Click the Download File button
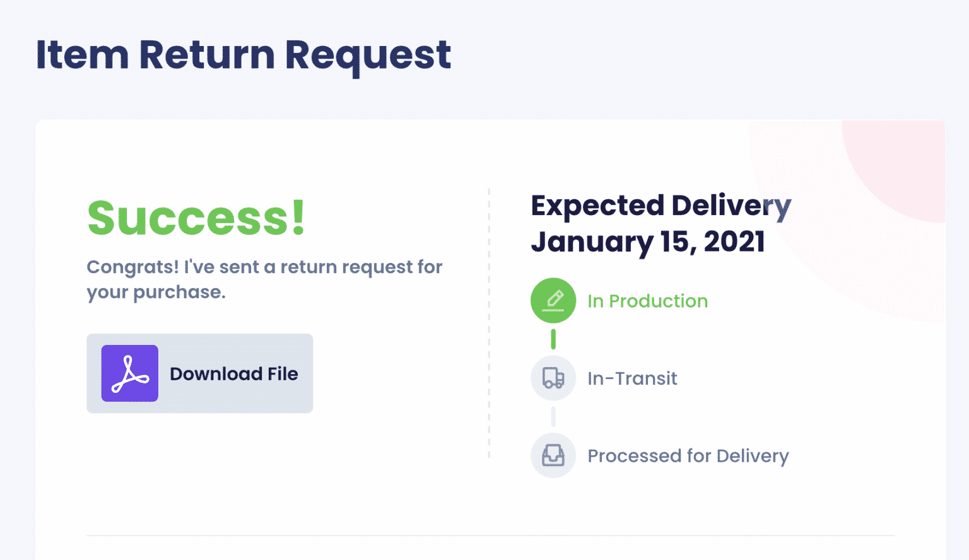The height and width of the screenshot is (560, 969). click(x=199, y=373)
